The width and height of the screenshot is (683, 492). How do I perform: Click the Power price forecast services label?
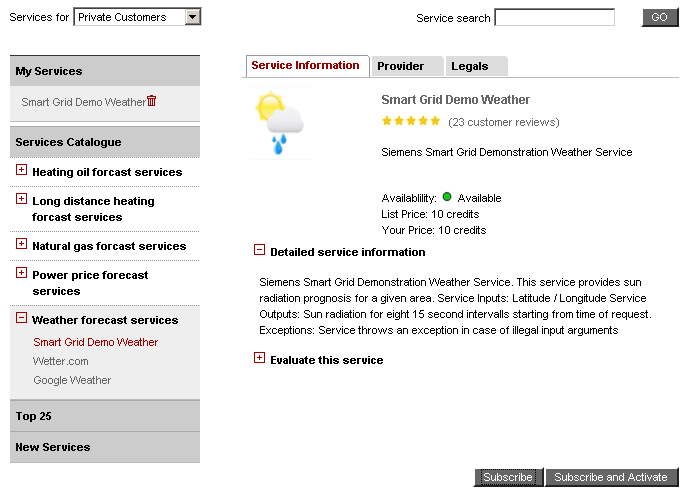pyautogui.click(x=90, y=283)
